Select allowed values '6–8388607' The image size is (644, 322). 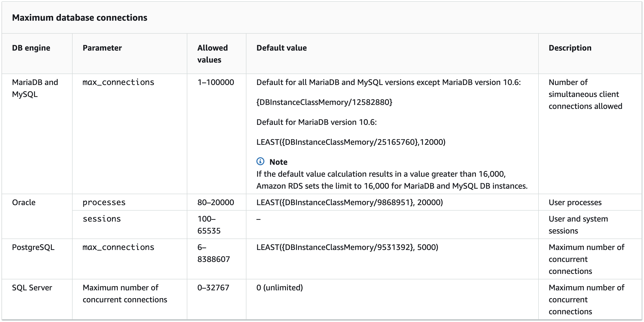[214, 253]
